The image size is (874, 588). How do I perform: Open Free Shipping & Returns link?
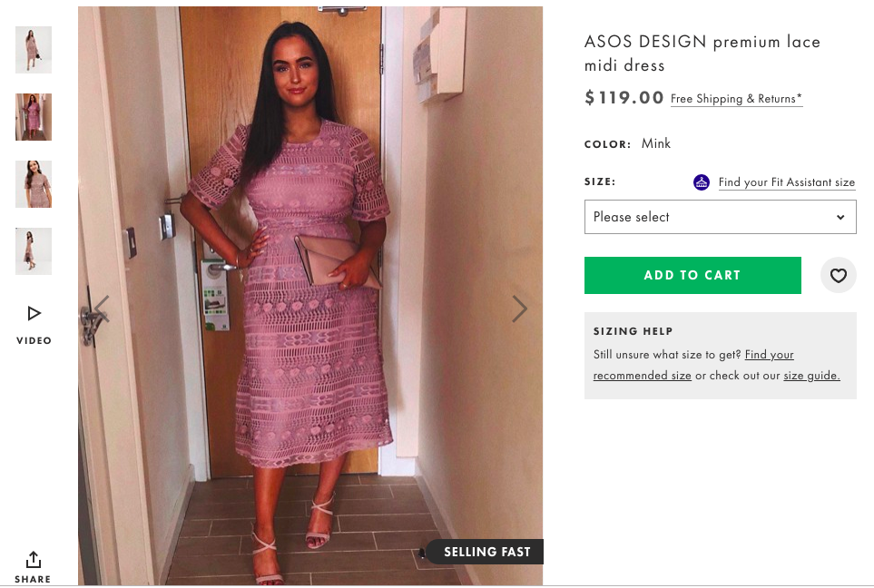point(736,99)
